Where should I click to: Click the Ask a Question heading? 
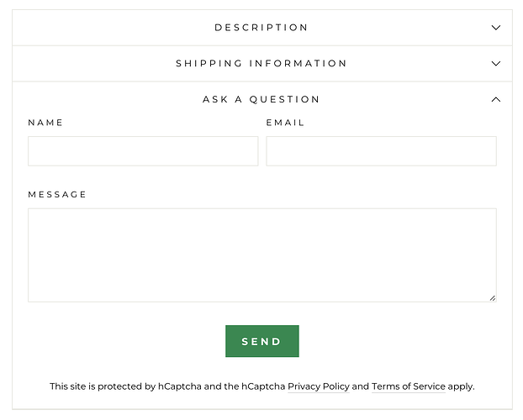pyautogui.click(x=261, y=100)
